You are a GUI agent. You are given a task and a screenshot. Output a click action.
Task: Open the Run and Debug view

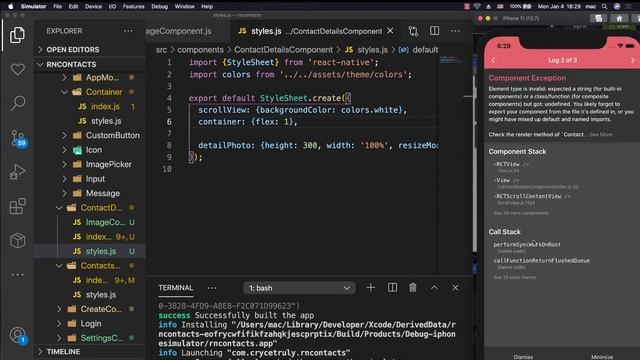pos(17,172)
